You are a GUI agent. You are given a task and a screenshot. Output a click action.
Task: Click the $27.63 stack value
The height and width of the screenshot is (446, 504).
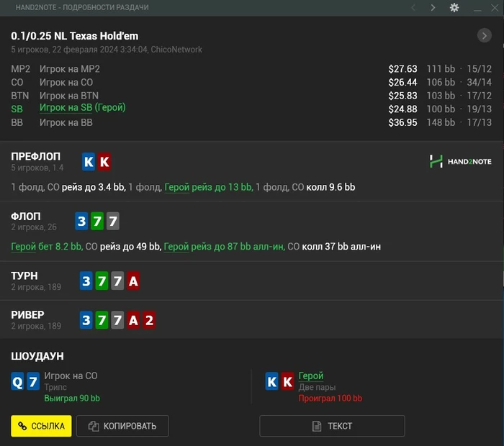[x=402, y=69]
